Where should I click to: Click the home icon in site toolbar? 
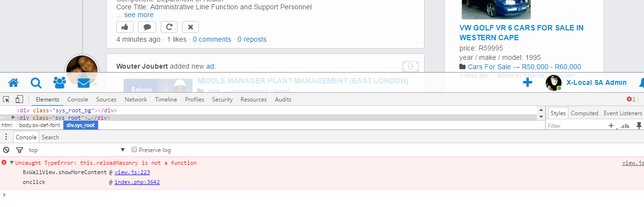pos(13,83)
